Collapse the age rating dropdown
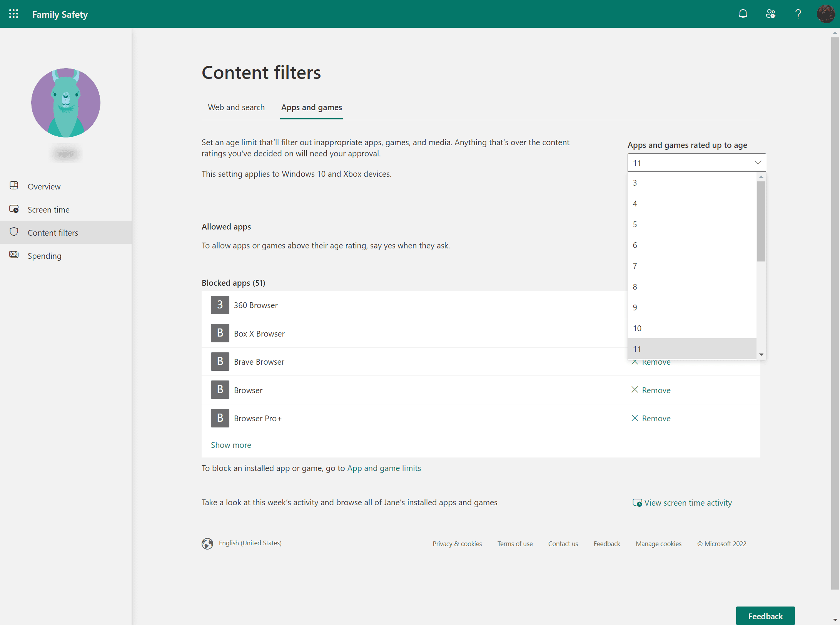Viewport: 840px width, 625px height. [758, 163]
